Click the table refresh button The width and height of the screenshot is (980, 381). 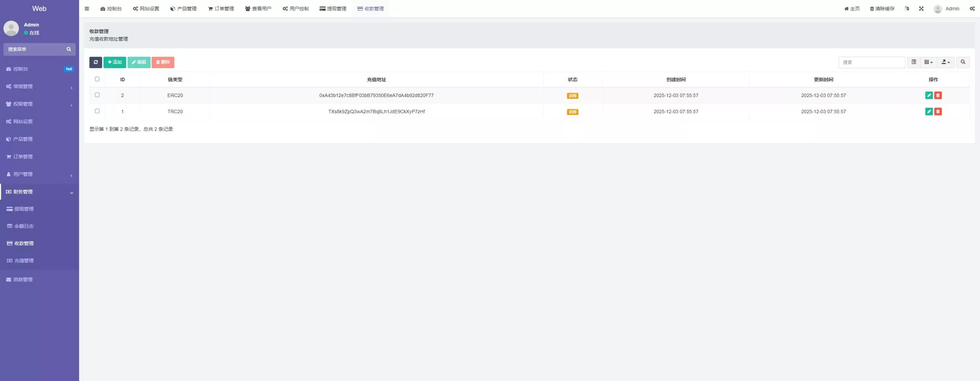tap(96, 62)
